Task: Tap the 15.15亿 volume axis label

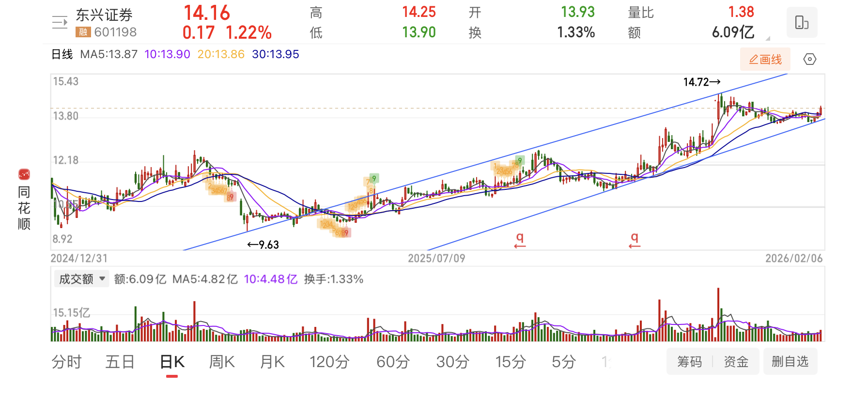Action: point(72,313)
